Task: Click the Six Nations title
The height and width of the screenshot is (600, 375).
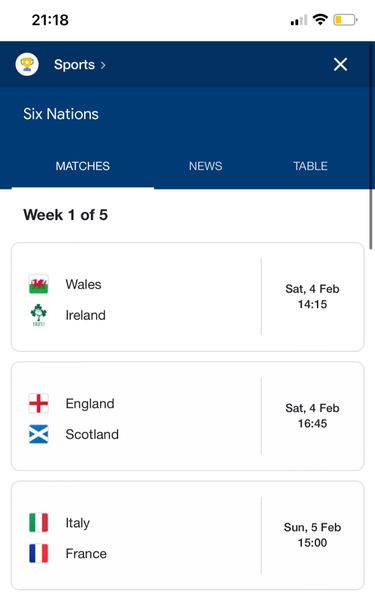Action: pos(61,114)
